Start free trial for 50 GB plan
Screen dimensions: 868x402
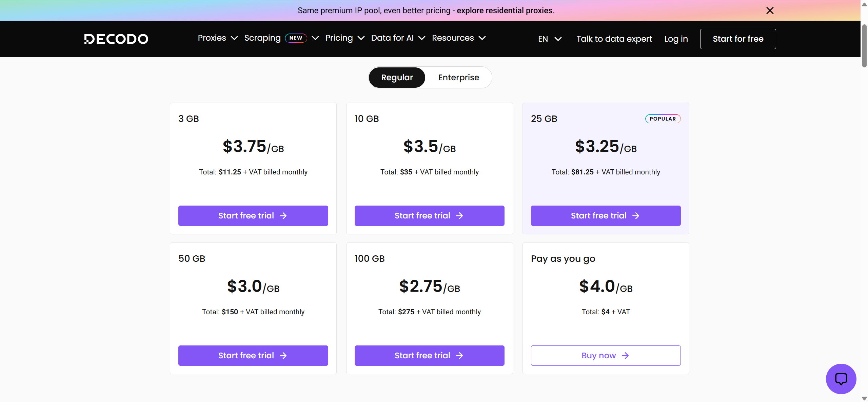point(253,356)
